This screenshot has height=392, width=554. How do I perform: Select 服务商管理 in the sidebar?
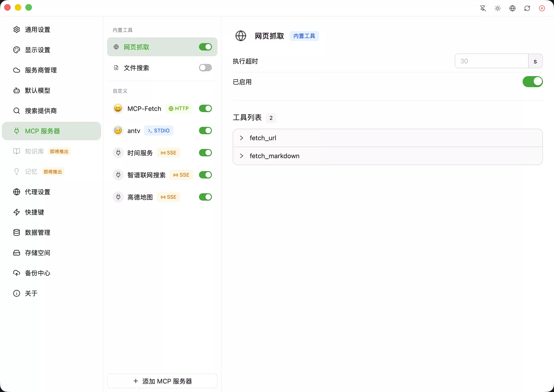point(40,70)
